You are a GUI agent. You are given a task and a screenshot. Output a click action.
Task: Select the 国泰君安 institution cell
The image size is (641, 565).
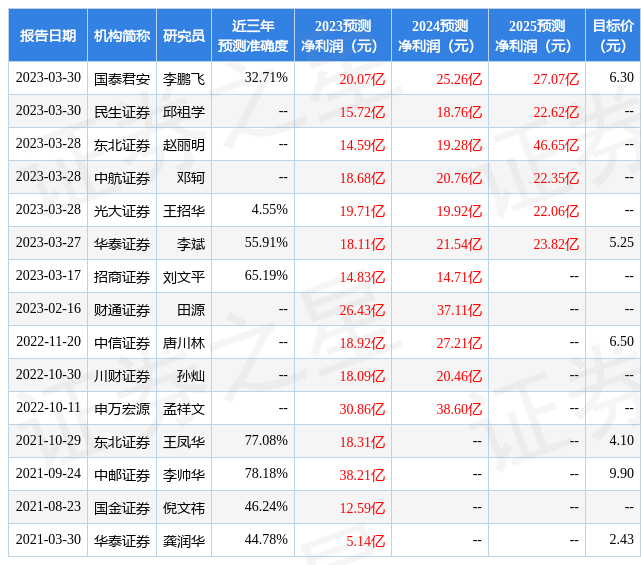click(x=122, y=78)
